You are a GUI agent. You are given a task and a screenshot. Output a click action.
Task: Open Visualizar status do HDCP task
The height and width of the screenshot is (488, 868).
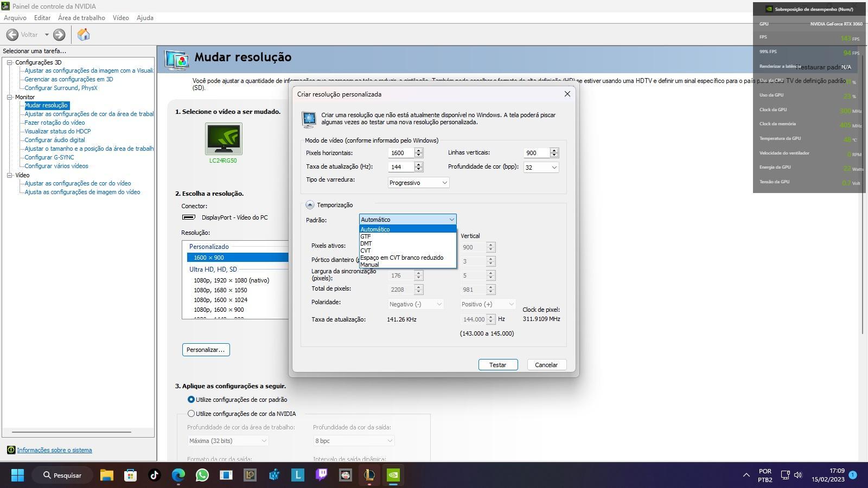pos(58,131)
